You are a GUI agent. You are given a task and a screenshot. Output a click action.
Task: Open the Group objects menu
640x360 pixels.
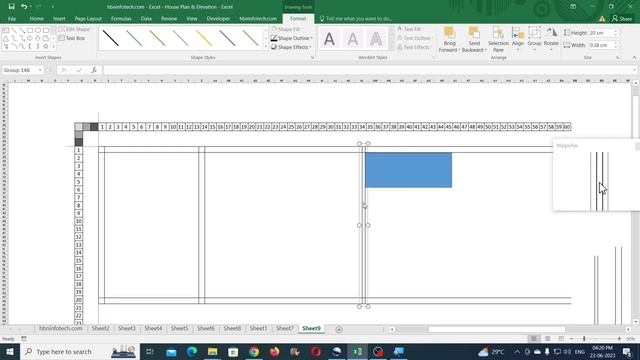pos(534,39)
